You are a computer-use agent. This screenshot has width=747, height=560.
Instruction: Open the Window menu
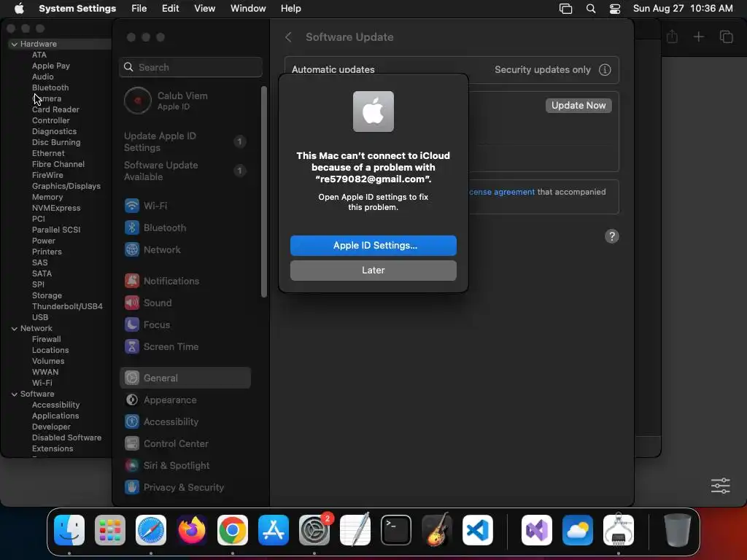248,9
